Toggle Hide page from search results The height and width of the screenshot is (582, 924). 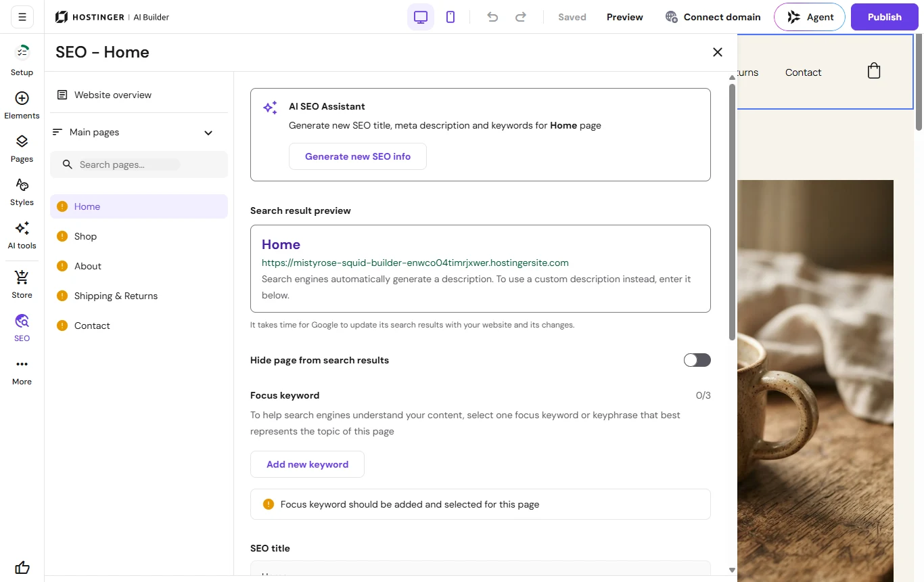coord(697,360)
